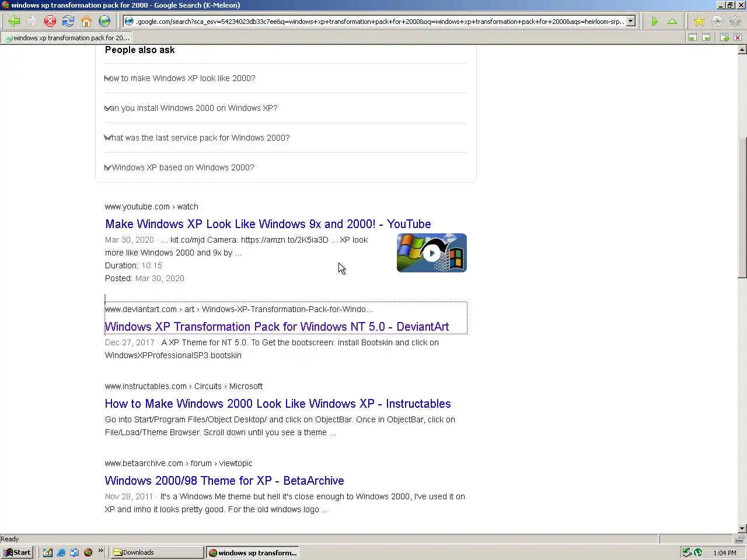The image size is (747, 560).
Task: Open 'Make Windows XP Look Like Windows 9x' link
Action: pyautogui.click(x=268, y=224)
